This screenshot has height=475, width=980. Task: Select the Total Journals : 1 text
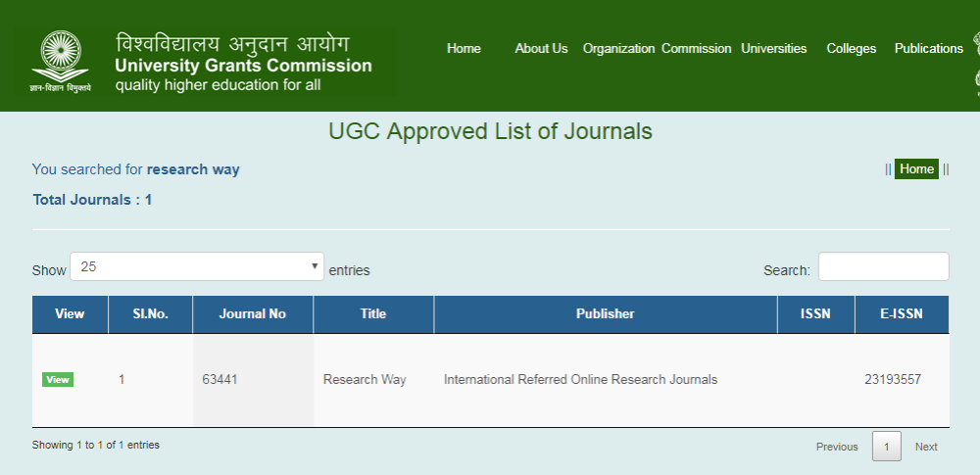coord(92,200)
